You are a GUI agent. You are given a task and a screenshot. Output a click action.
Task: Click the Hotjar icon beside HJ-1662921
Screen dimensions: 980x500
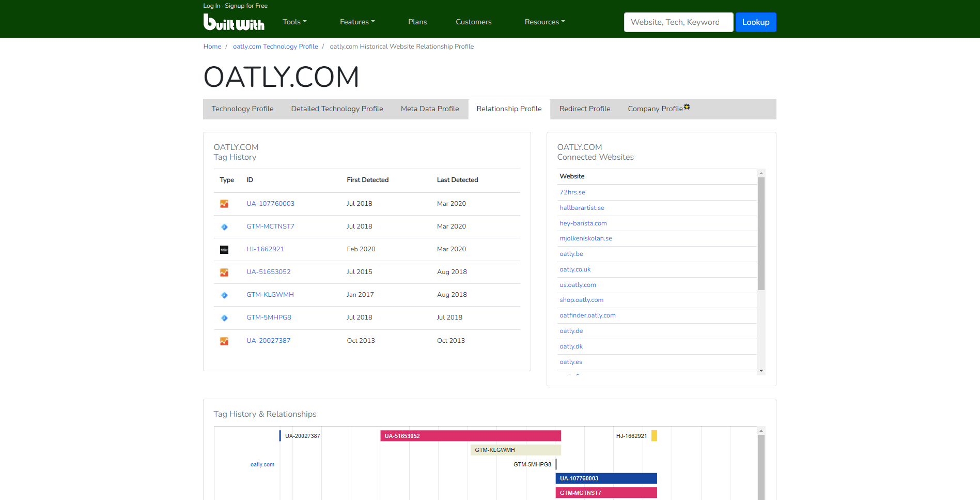[x=224, y=250]
